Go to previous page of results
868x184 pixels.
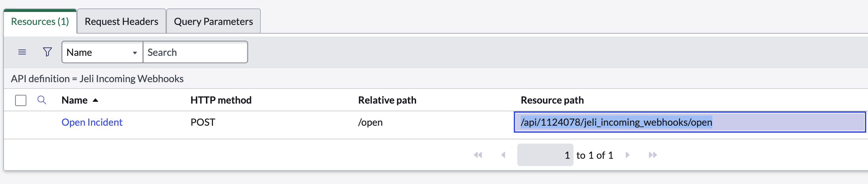(x=503, y=155)
